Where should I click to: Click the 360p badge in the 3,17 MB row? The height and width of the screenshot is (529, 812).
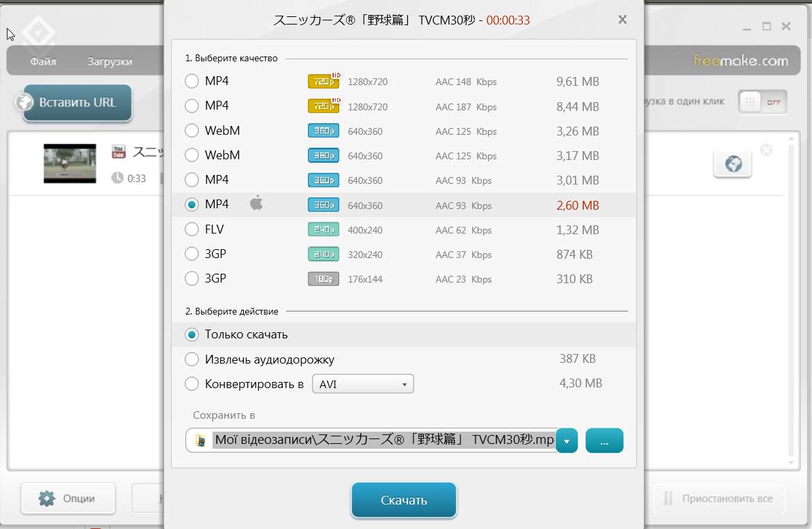(x=324, y=155)
